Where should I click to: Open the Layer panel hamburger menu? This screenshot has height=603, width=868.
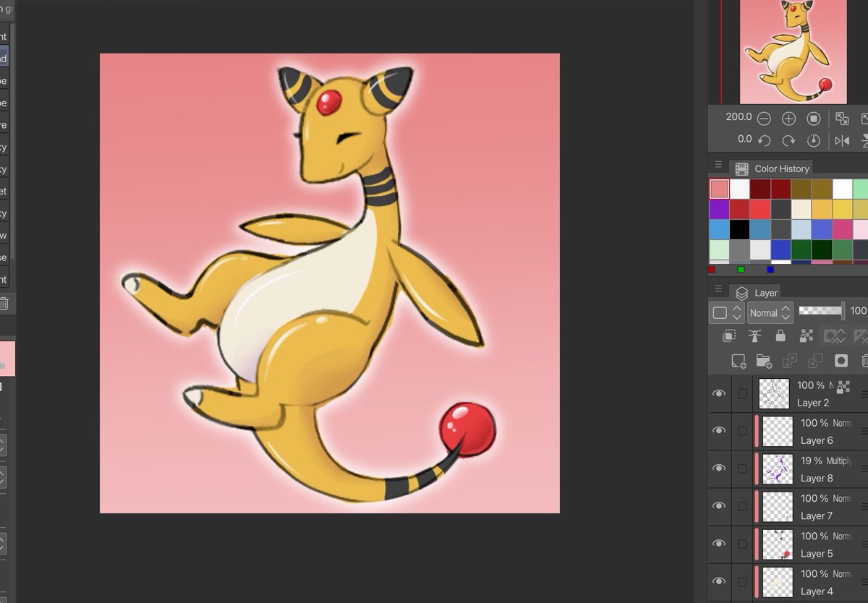(x=718, y=288)
